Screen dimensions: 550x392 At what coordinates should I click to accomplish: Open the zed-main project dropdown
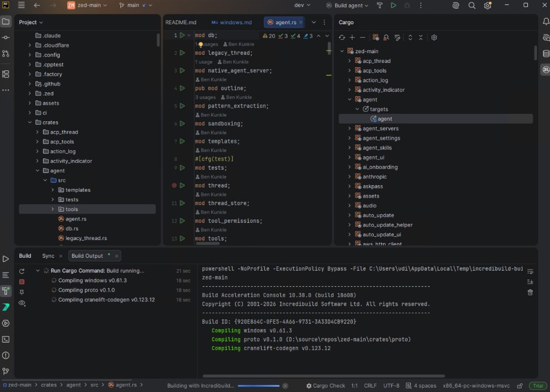point(88,5)
